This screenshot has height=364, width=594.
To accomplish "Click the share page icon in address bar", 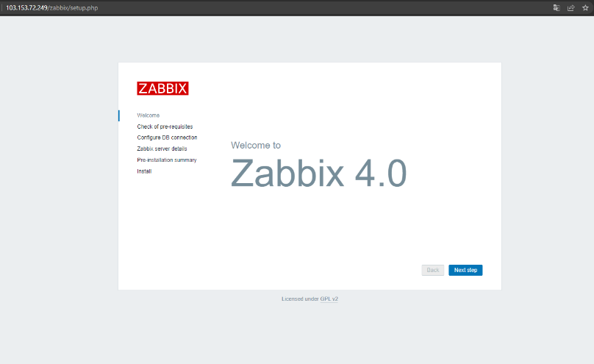I will [x=571, y=7].
